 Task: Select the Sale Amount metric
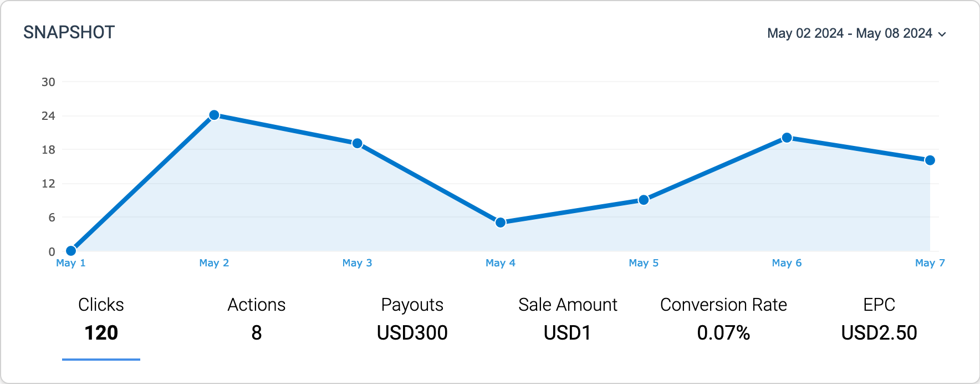[x=568, y=304]
